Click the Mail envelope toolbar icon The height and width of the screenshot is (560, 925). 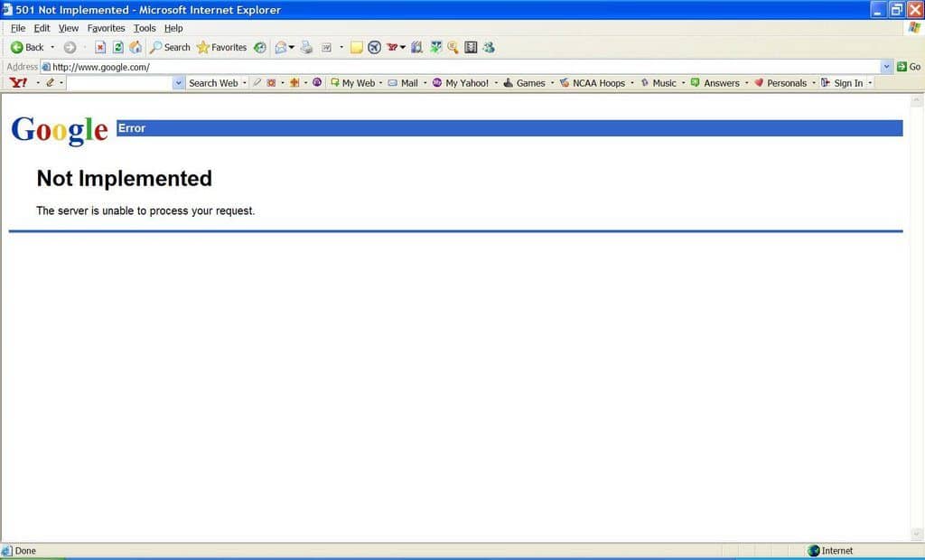tap(281, 47)
